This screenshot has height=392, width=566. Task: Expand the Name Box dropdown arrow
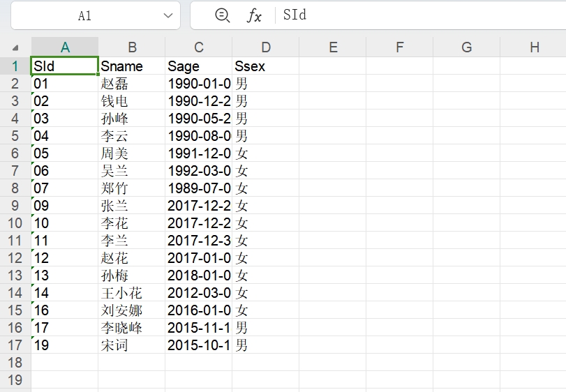pos(167,15)
